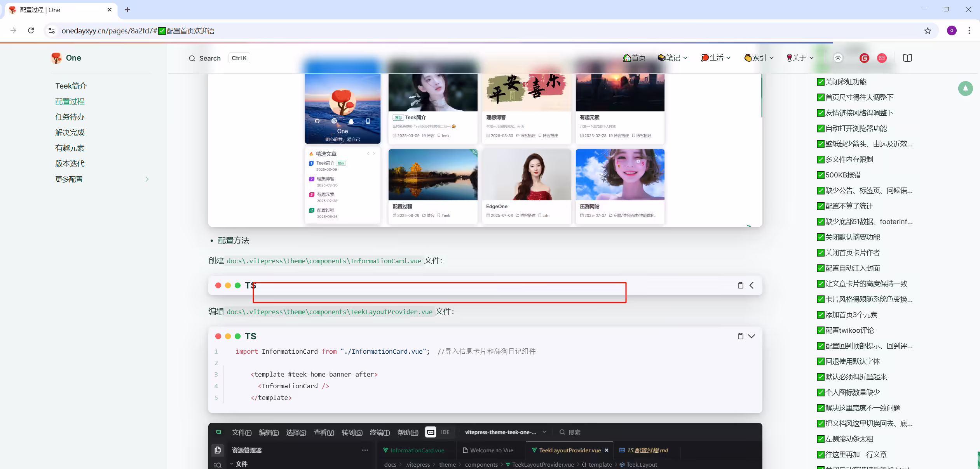Screen dimensions: 980x469
Task: Bookmark this page with the star icon
Action: (x=928, y=31)
